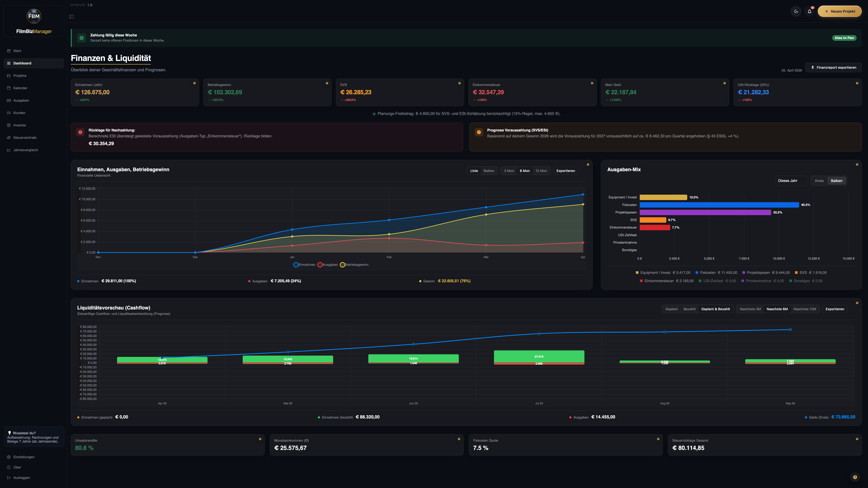The image size is (868, 488).
Task: Click info icon on Mein Geld card
Action: (x=724, y=83)
